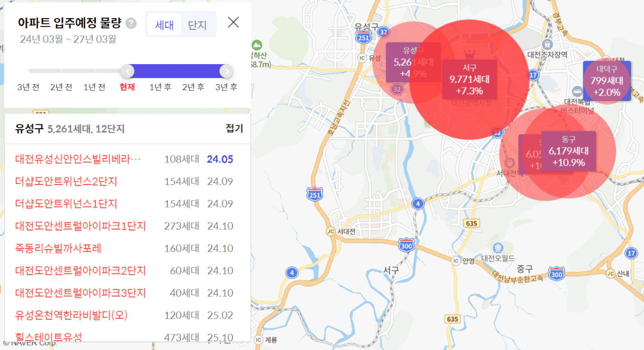
Task: Click the lower route 251 shield
Action: click(315, 194)
